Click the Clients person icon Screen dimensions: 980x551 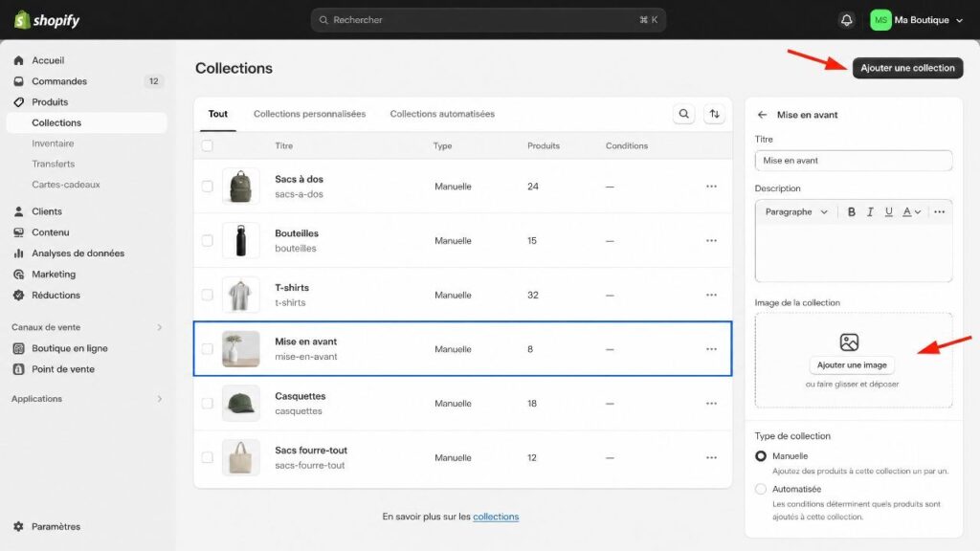pos(19,211)
